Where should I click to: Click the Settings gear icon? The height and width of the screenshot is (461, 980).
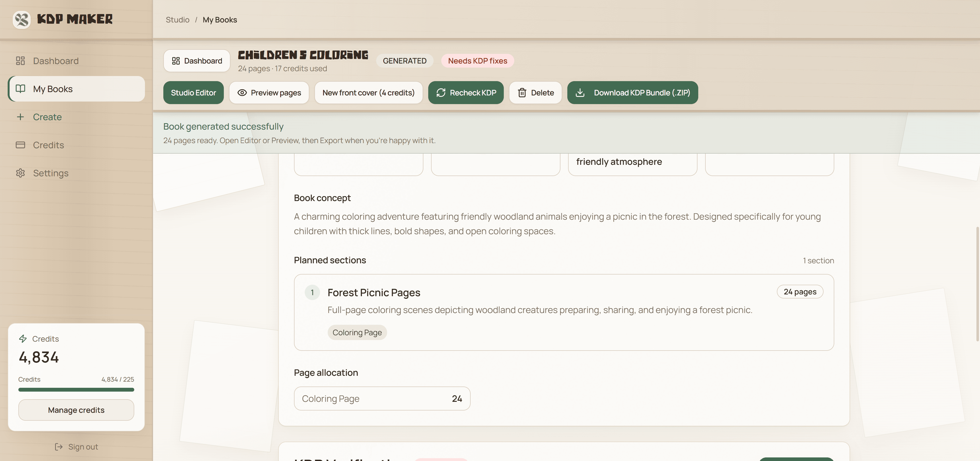tap(20, 173)
